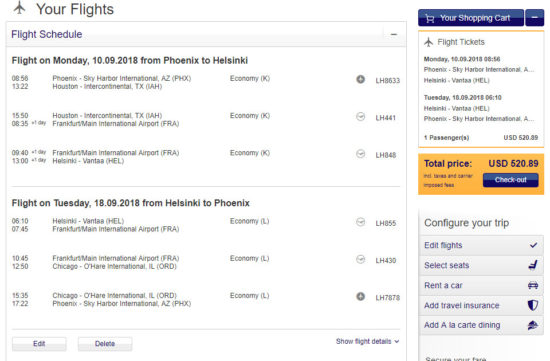Click the Lufthansa logo icon beside LH441
The image size is (550, 361).
click(x=360, y=116)
